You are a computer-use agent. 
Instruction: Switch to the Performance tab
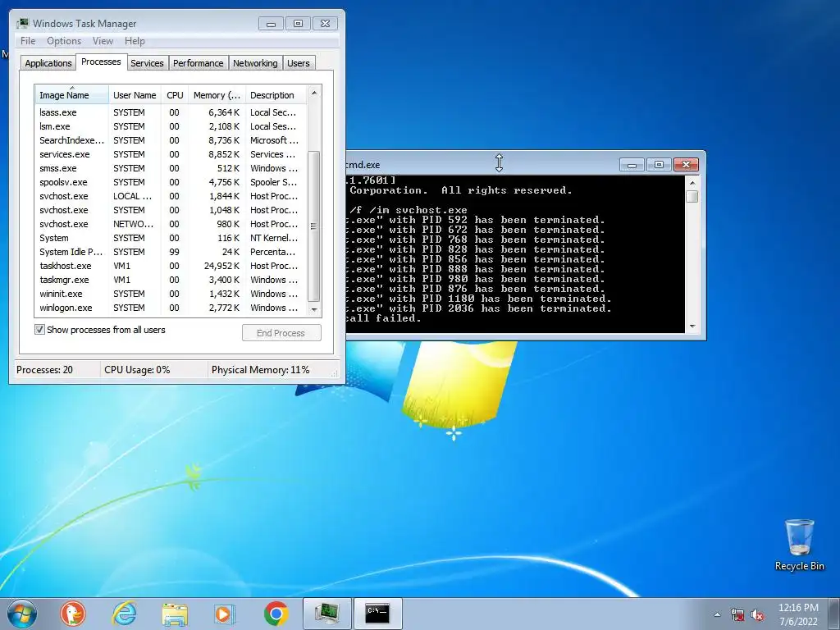coord(198,63)
